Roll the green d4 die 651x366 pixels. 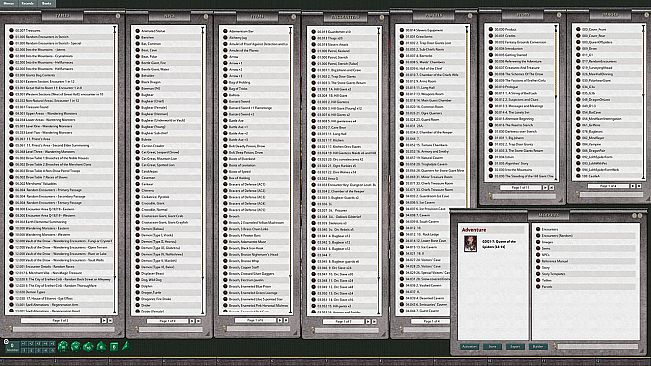pos(125,345)
